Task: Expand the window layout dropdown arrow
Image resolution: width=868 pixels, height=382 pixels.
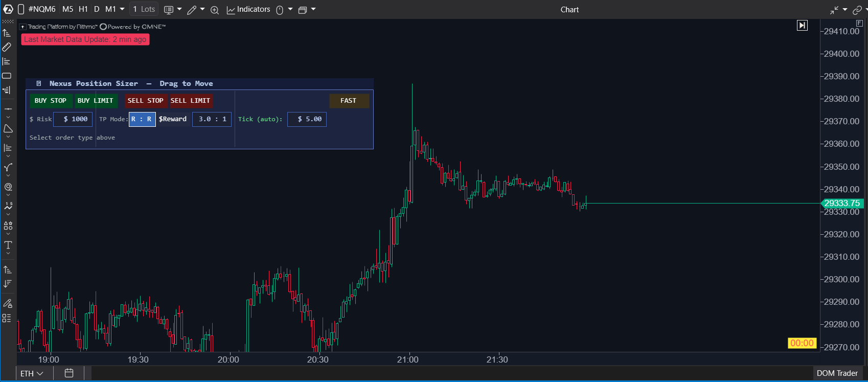Action: [313, 9]
